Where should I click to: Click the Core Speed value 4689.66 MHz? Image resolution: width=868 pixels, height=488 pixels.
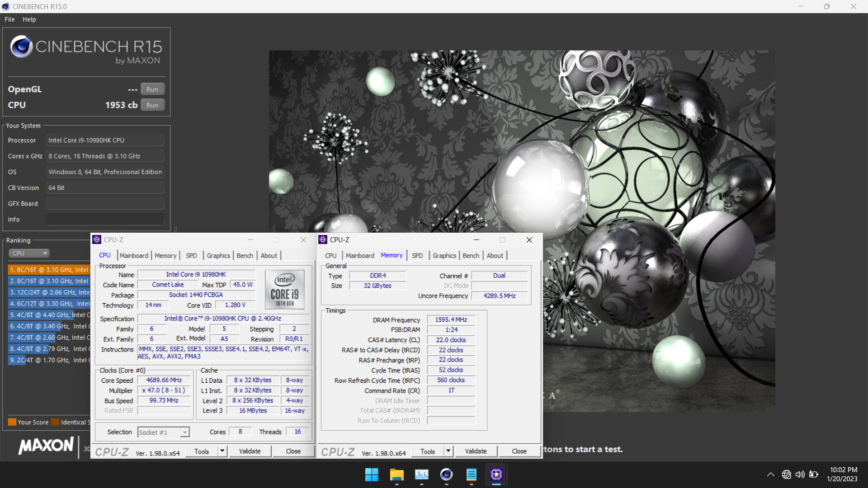pyautogui.click(x=164, y=380)
